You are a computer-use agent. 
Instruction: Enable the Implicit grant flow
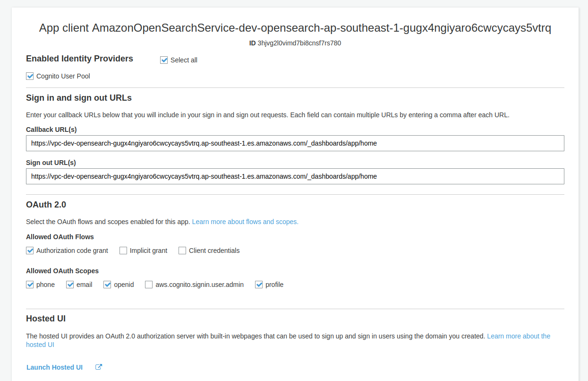coord(123,251)
